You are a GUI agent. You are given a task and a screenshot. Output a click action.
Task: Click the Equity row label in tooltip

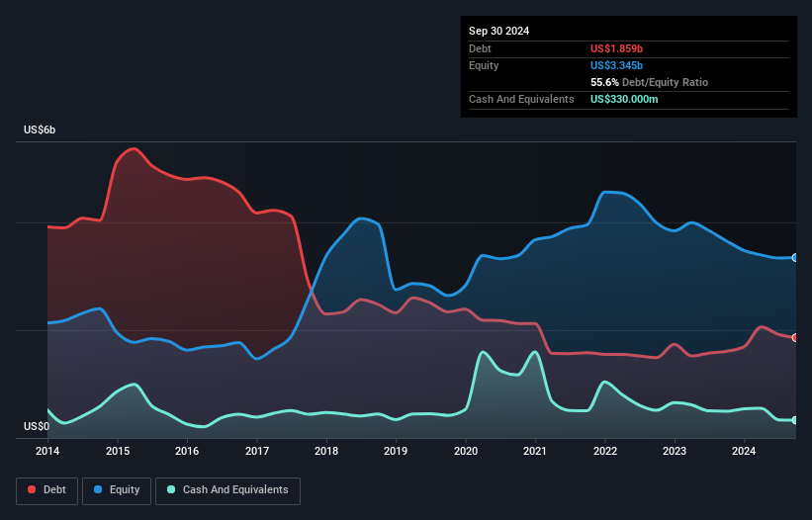(484, 65)
